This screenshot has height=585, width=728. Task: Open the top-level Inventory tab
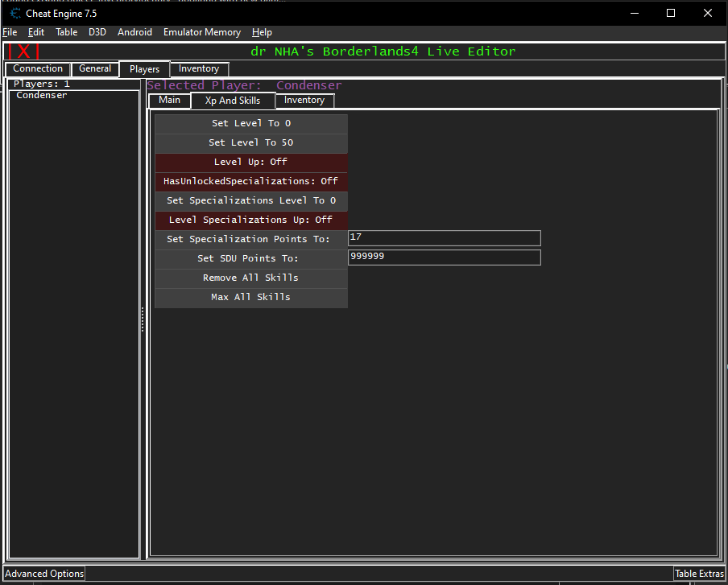199,68
